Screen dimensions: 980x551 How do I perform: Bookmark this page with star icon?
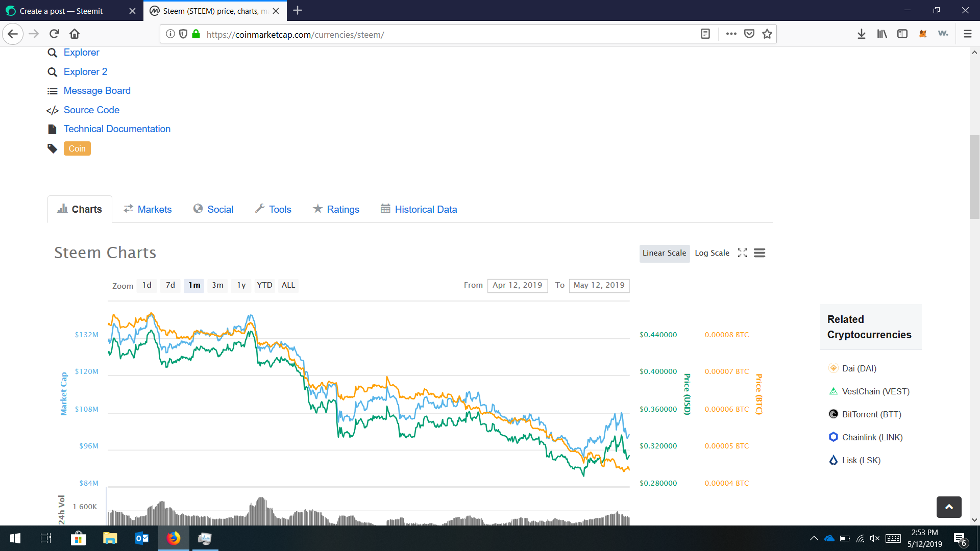[767, 34]
